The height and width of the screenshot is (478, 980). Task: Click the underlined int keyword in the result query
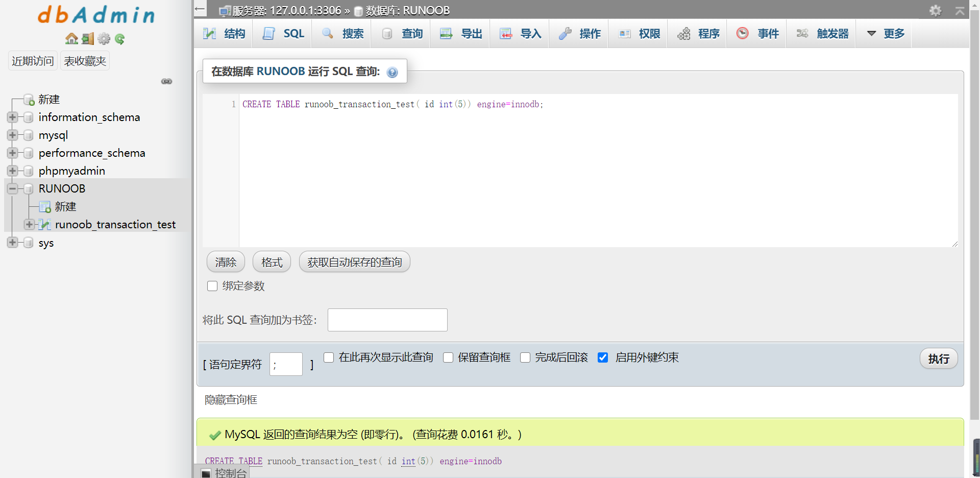click(408, 461)
